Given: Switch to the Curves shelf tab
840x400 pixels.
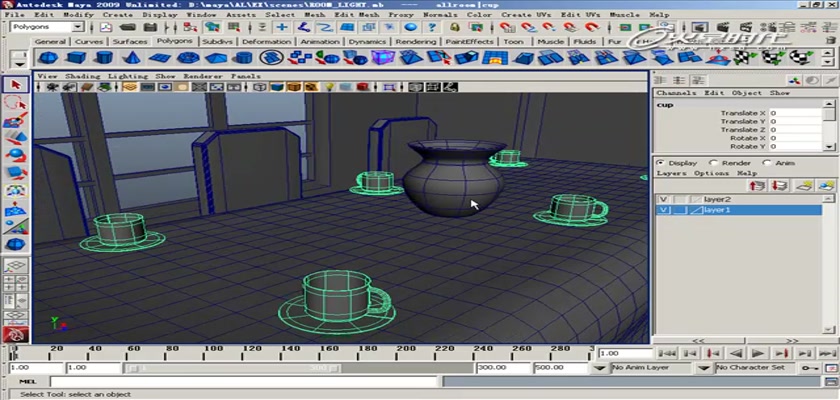Looking at the screenshot, I should [x=89, y=41].
